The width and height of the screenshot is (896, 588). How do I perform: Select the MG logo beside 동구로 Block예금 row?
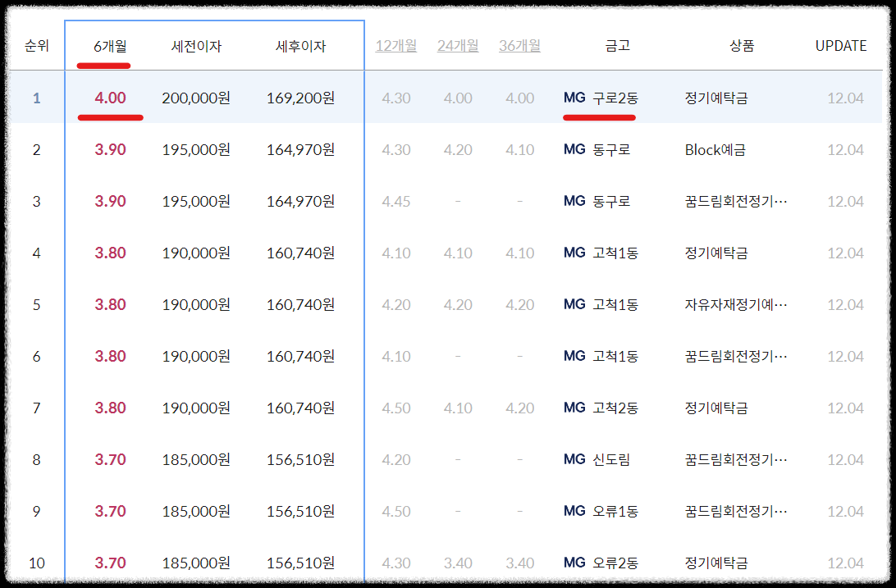pos(574,149)
